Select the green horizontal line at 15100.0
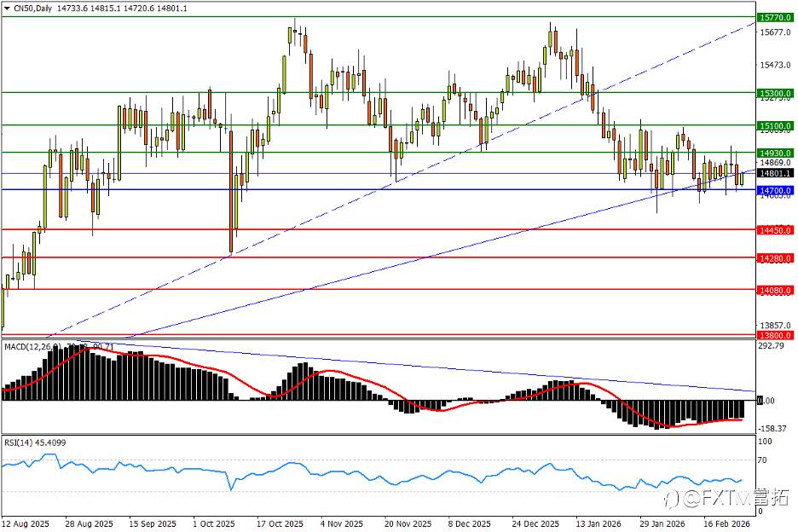Viewport: 798px width, 532px height. click(379, 125)
